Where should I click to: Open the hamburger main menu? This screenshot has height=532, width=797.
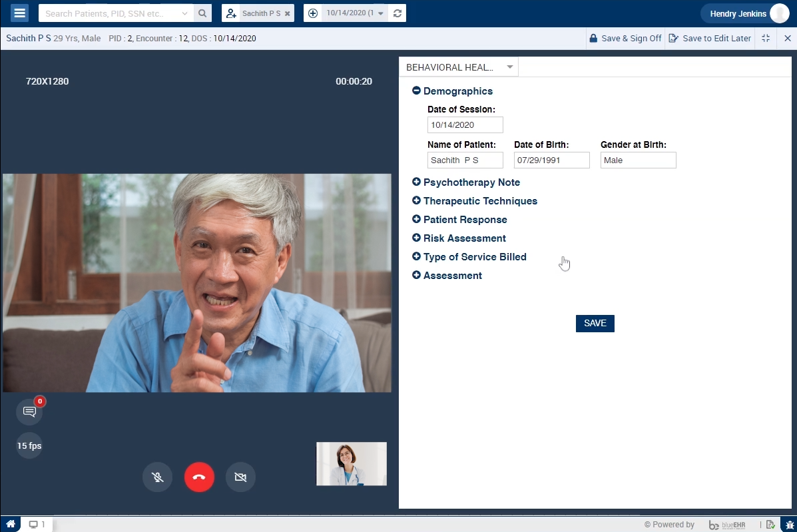(x=20, y=13)
